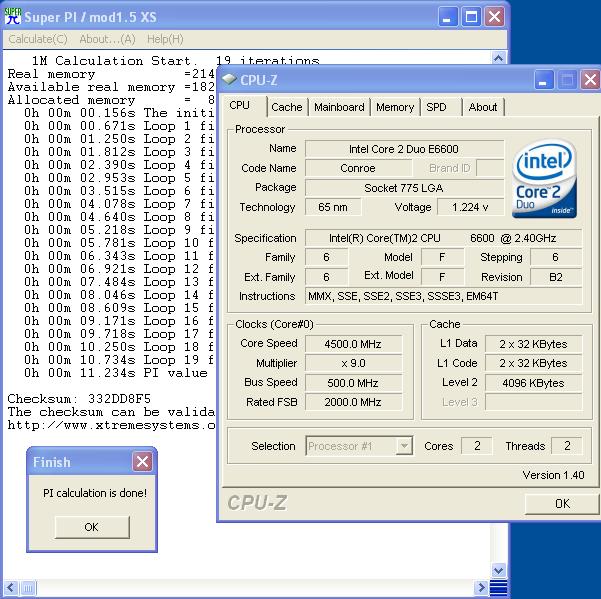This screenshot has width=601, height=599.
Task: Minimize the Super PI window
Action: 448,17
